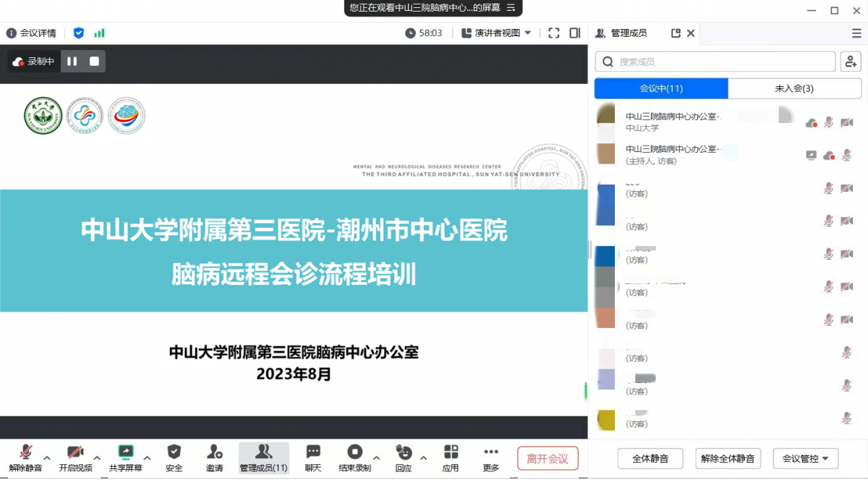868x480 pixels.
Task: Click the shared slide title 脑病远程会诊流程培训
Action: click(294, 274)
